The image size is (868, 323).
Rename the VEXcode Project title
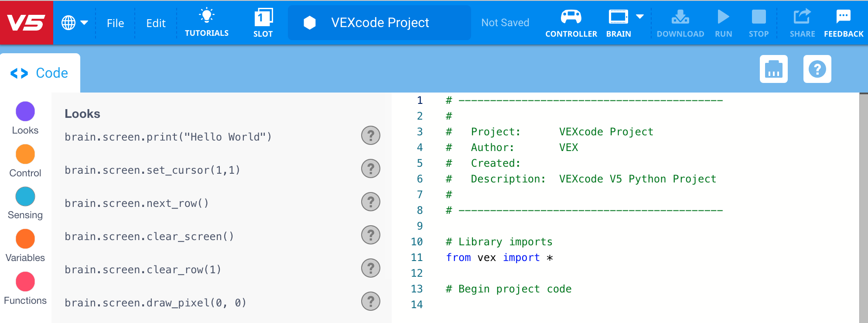click(x=379, y=23)
